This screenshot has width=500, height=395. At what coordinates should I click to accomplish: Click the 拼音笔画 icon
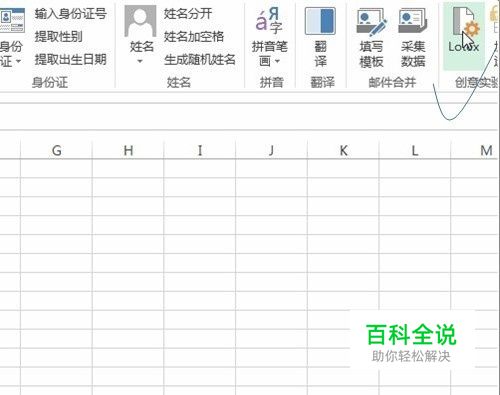pyautogui.click(x=269, y=21)
